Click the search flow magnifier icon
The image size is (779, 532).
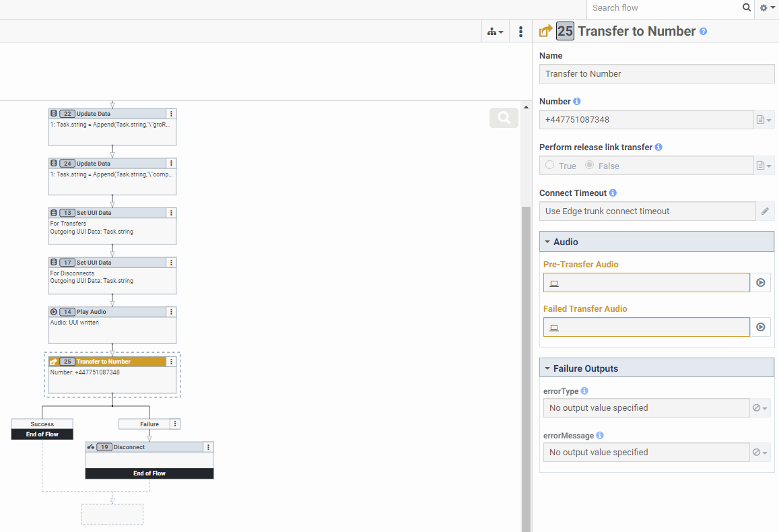tap(746, 8)
